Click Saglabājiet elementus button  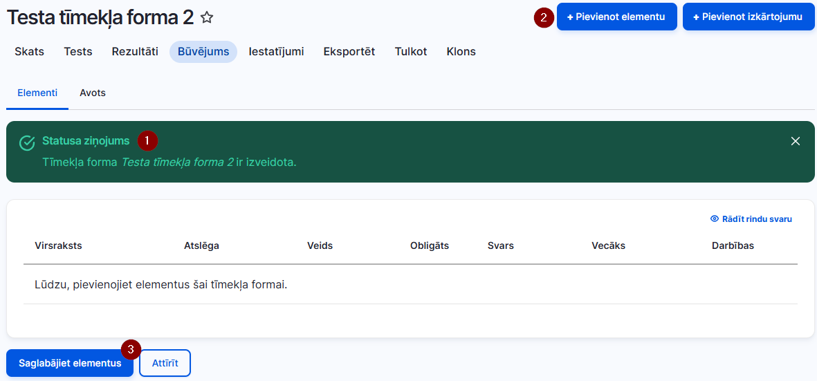click(70, 363)
